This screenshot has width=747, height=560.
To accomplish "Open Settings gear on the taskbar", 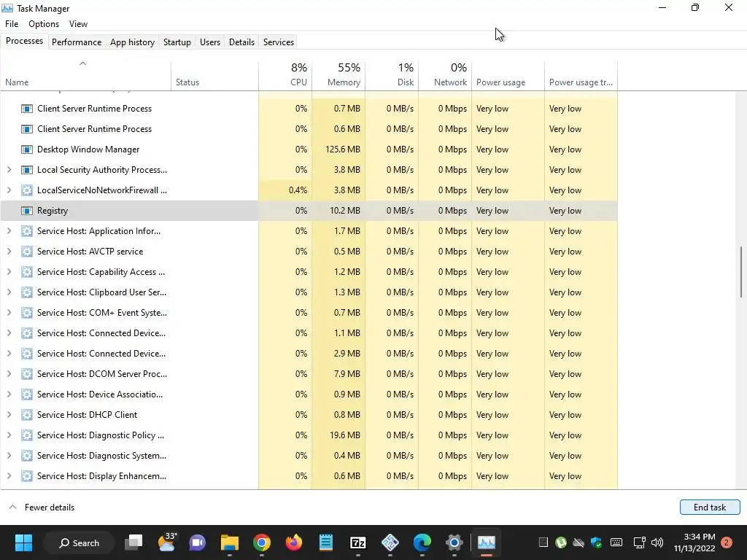I will (454, 542).
